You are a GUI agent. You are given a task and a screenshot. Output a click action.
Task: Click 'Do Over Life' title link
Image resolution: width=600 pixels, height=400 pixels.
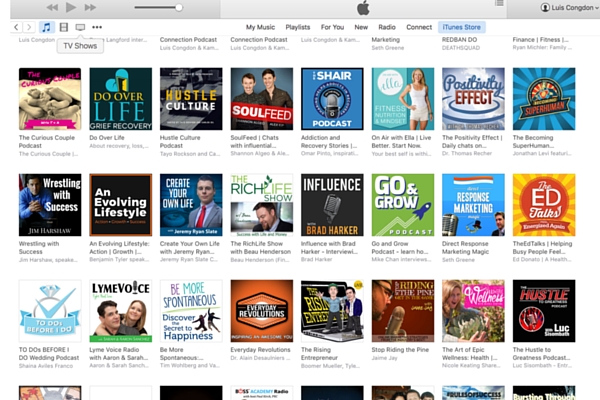[x=107, y=137]
